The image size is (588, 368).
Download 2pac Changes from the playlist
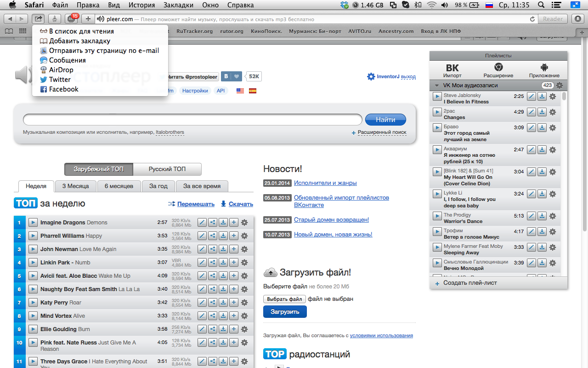[542, 112]
